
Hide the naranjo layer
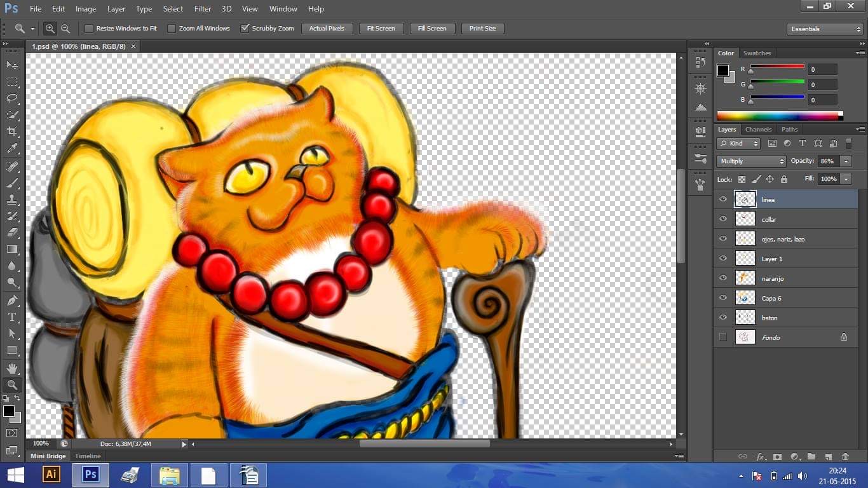click(x=723, y=278)
